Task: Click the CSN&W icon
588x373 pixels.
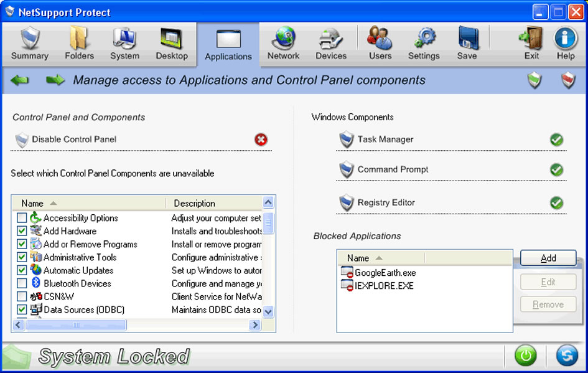Action: pos(35,296)
